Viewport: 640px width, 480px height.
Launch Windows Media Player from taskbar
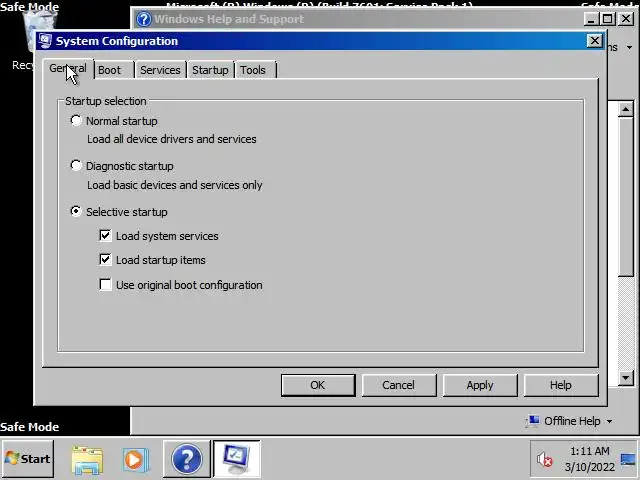pos(136,460)
